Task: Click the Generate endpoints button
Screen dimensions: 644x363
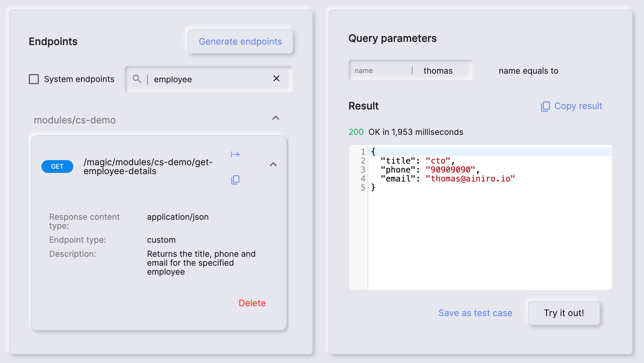Action: coord(240,41)
